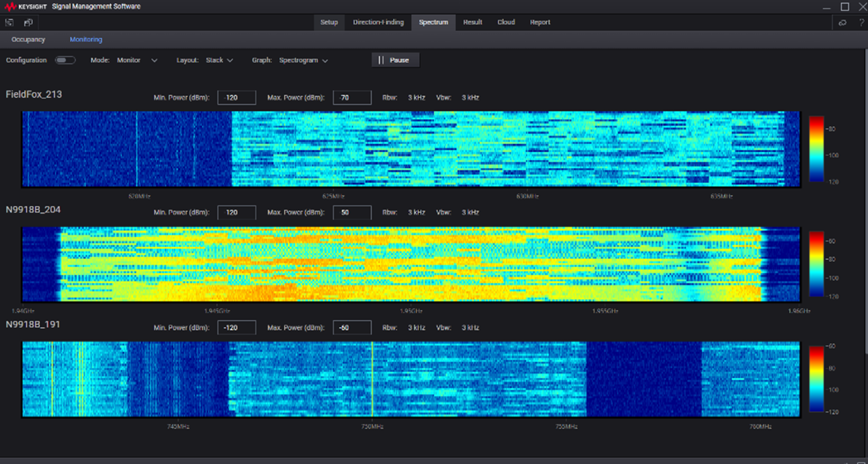Click the Rbw value for FieldFox_213
Image resolution: width=868 pixels, height=464 pixels.
tap(417, 98)
